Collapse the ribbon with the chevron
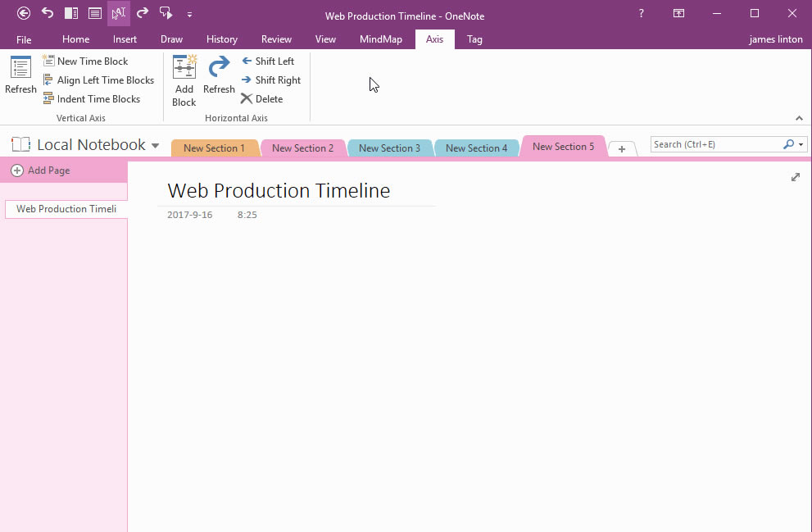 click(799, 117)
